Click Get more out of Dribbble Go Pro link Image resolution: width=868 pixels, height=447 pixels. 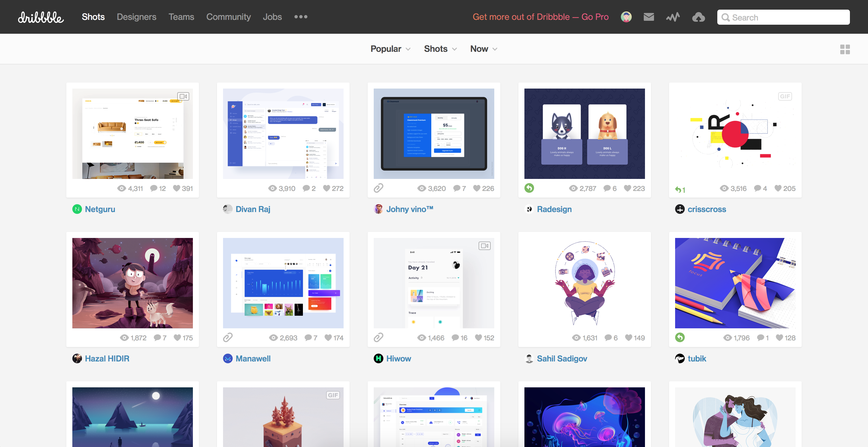(x=540, y=17)
